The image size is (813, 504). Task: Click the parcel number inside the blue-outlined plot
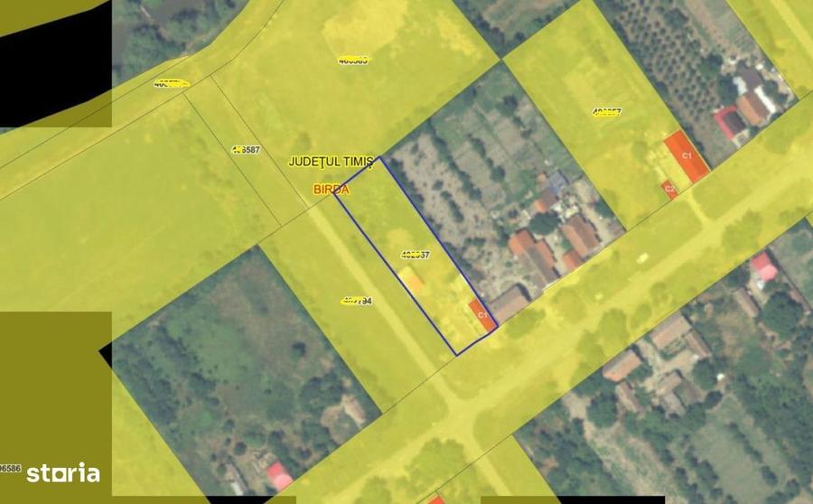point(415,255)
